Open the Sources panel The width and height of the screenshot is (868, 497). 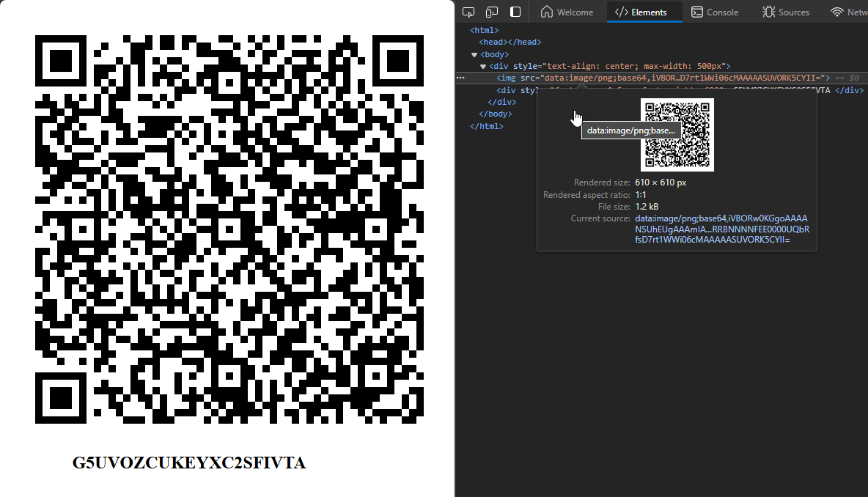(x=786, y=12)
